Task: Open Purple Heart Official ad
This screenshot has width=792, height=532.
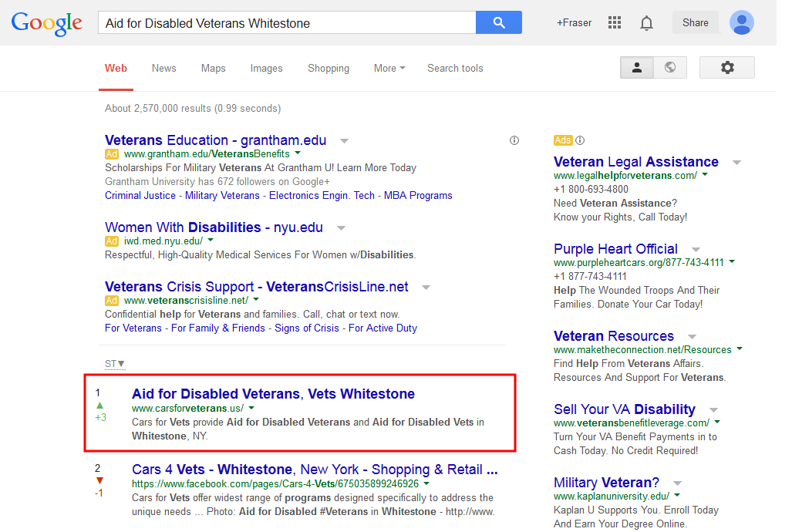Action: click(x=615, y=249)
